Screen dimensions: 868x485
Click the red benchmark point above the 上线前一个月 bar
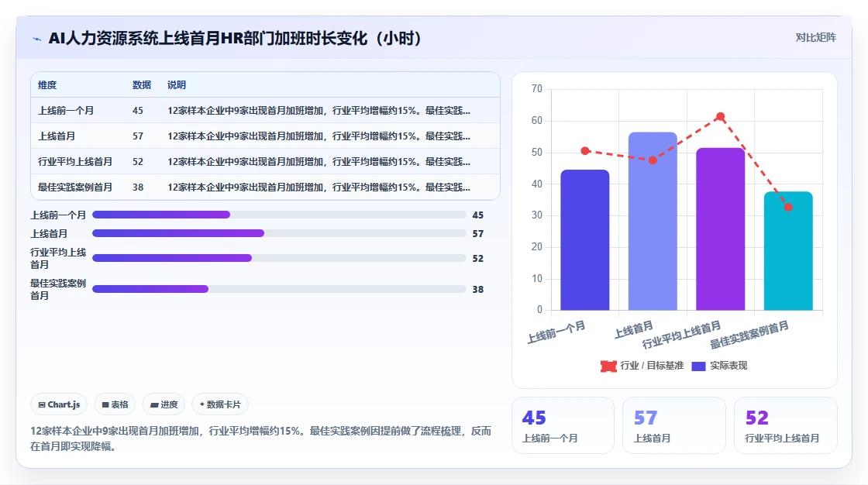tap(585, 150)
